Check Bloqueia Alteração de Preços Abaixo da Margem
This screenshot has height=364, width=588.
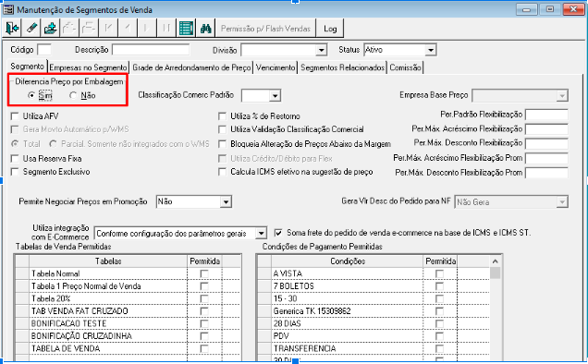223,144
